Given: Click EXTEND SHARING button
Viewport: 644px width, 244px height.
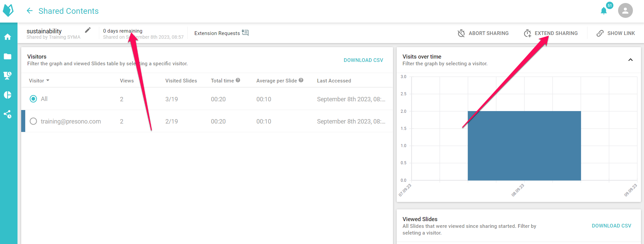Looking at the screenshot, I should point(551,33).
